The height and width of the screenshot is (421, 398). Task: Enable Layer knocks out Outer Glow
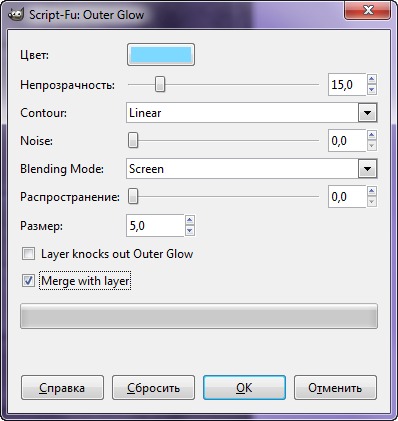coord(28,254)
